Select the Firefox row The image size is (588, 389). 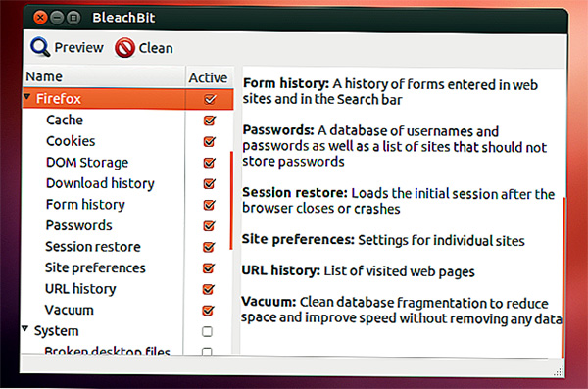(x=127, y=99)
